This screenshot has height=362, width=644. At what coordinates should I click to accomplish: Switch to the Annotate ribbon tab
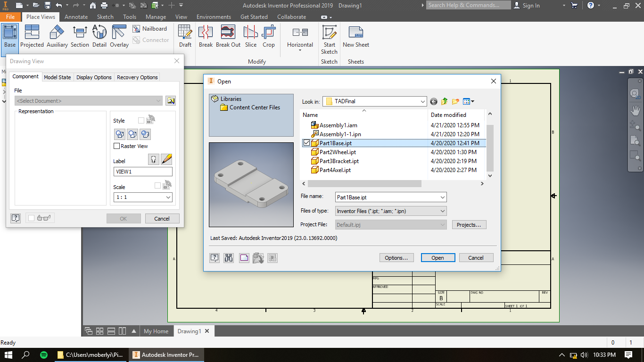pyautogui.click(x=76, y=16)
